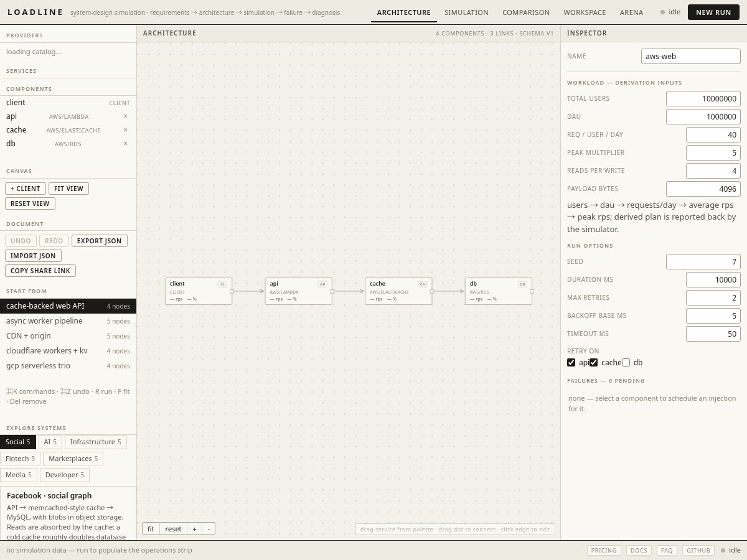The height and width of the screenshot is (560, 747).
Task: Select cloudflare workers + kv template
Action: 68,351
